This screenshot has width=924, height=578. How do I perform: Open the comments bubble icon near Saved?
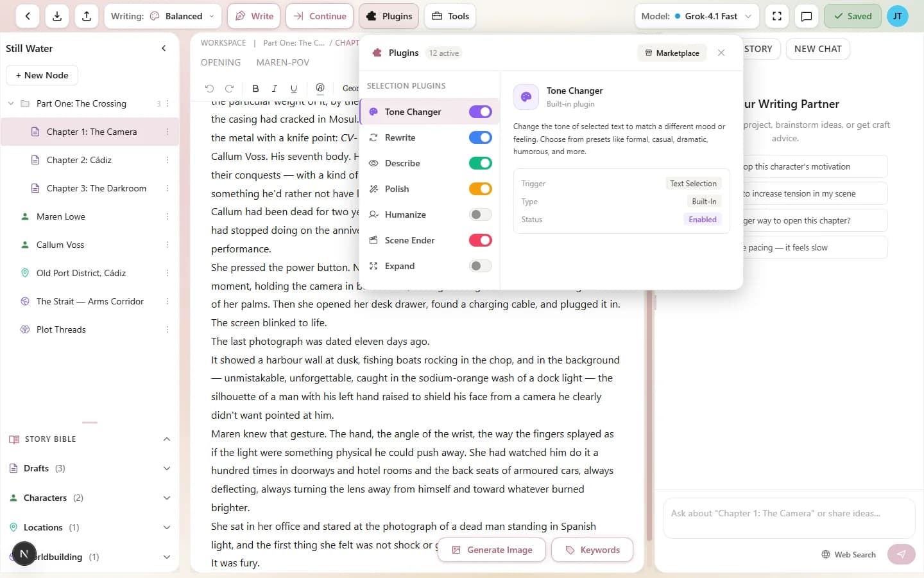(807, 16)
